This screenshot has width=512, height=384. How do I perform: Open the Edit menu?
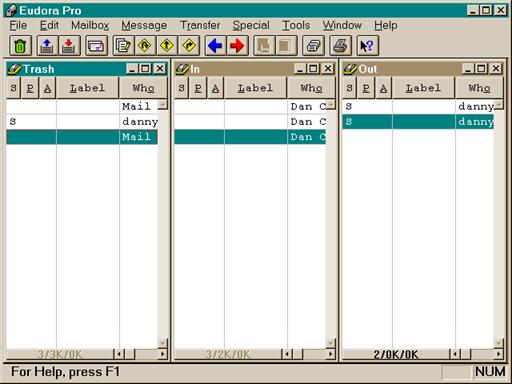click(49, 25)
